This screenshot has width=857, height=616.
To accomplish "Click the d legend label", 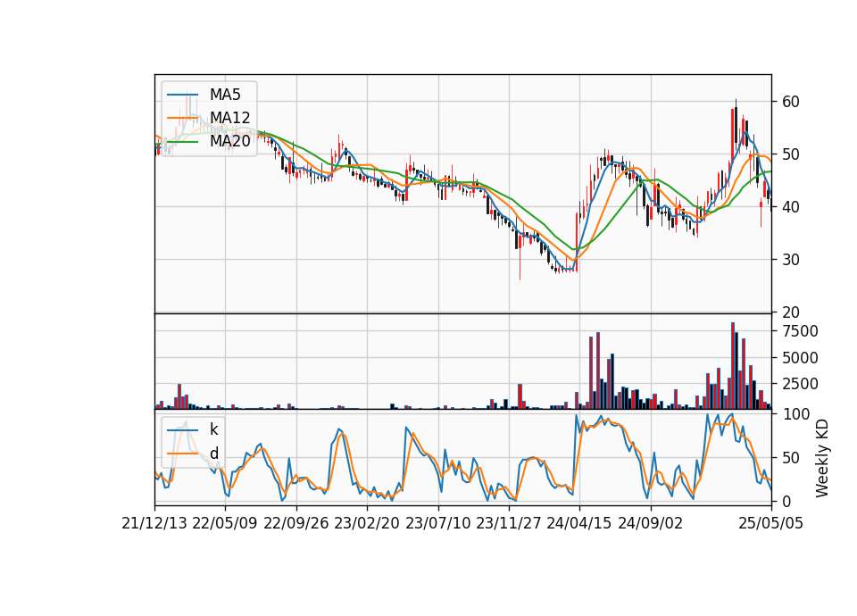I will click(214, 454).
